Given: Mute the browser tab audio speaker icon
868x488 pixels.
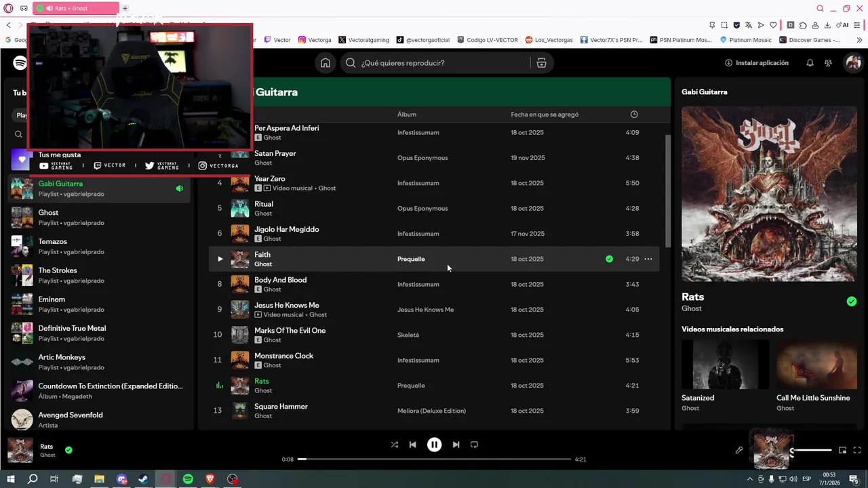Looking at the screenshot, I should pos(50,8).
